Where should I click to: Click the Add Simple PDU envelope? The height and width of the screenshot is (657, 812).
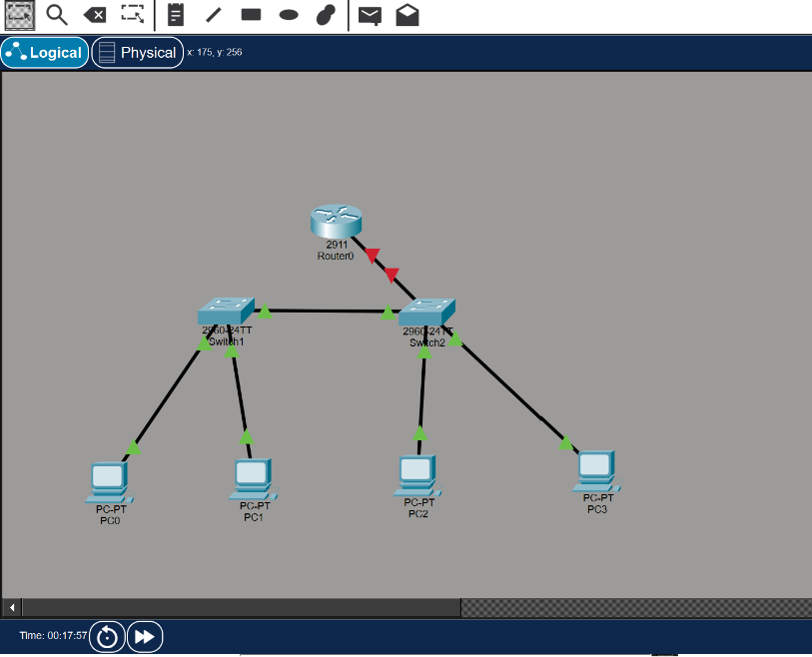(x=370, y=16)
